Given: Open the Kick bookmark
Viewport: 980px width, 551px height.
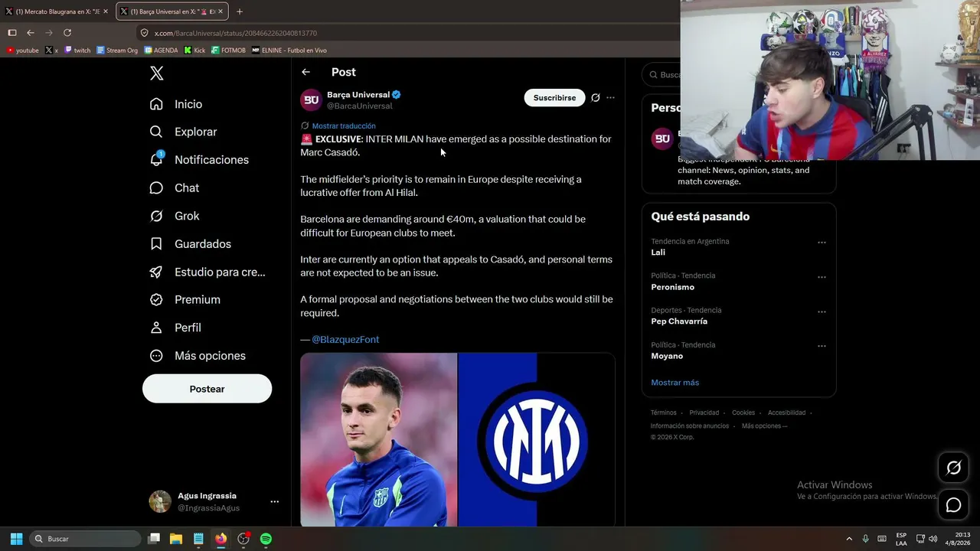Looking at the screenshot, I should click(x=194, y=51).
